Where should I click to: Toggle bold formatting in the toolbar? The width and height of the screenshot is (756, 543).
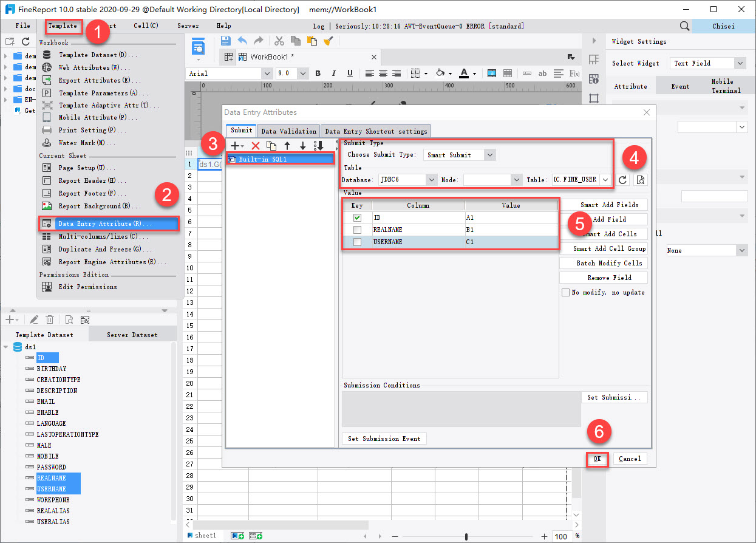pyautogui.click(x=318, y=73)
